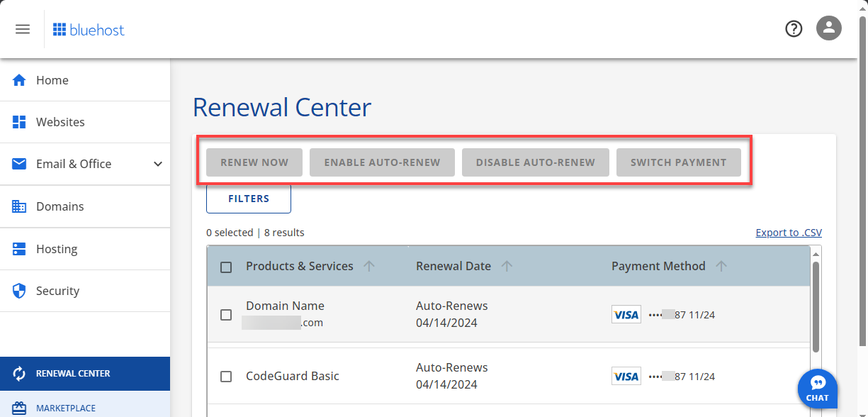Image resolution: width=868 pixels, height=417 pixels.
Task: Sort the Payment Method column
Action: (x=721, y=266)
